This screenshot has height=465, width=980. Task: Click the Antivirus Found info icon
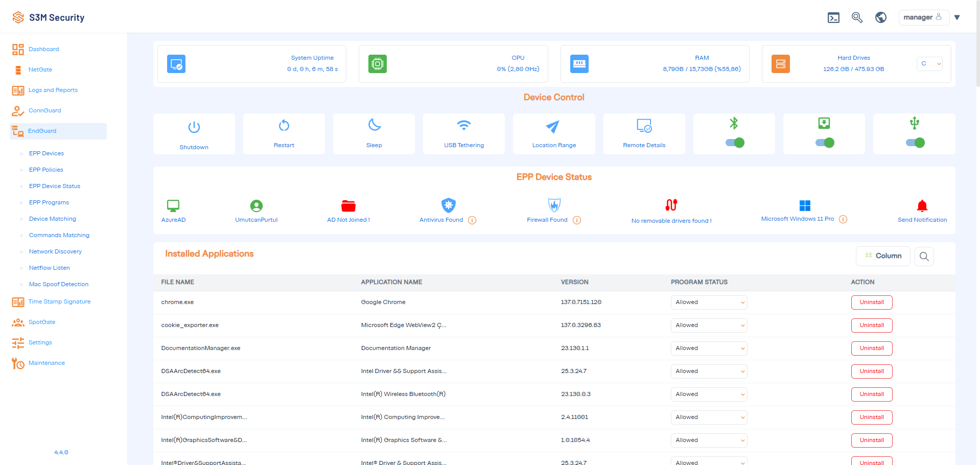pyautogui.click(x=472, y=220)
